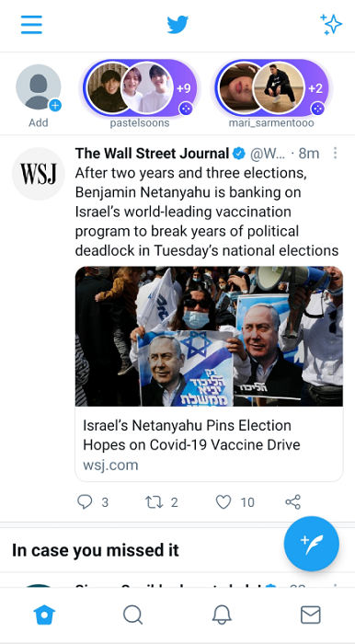Open The Wall Street Journal account name
The height and width of the screenshot is (644, 355).
pyautogui.click(x=153, y=154)
